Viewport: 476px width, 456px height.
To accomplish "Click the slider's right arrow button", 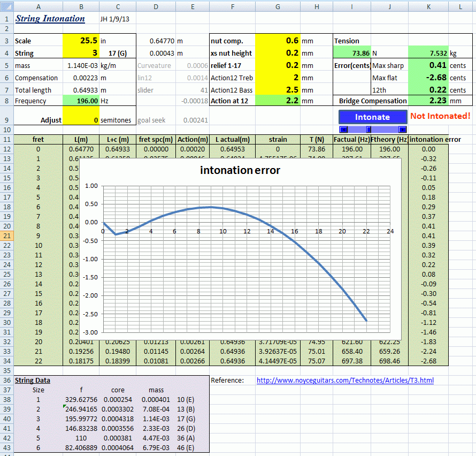I will point(403,130).
